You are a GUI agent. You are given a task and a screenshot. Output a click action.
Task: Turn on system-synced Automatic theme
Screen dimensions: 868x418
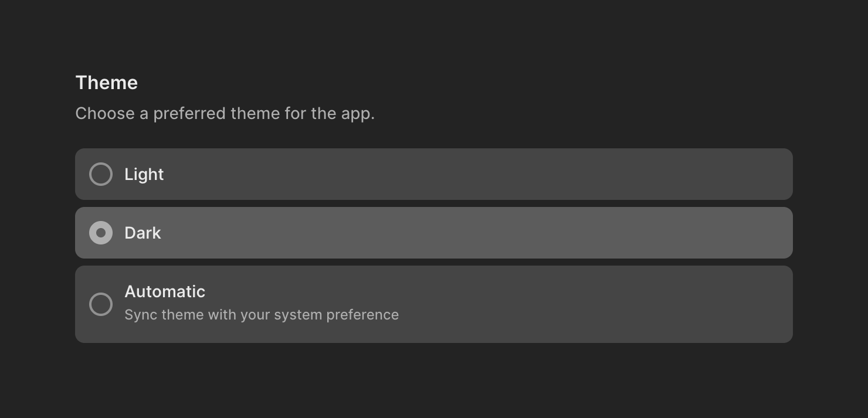(x=101, y=304)
